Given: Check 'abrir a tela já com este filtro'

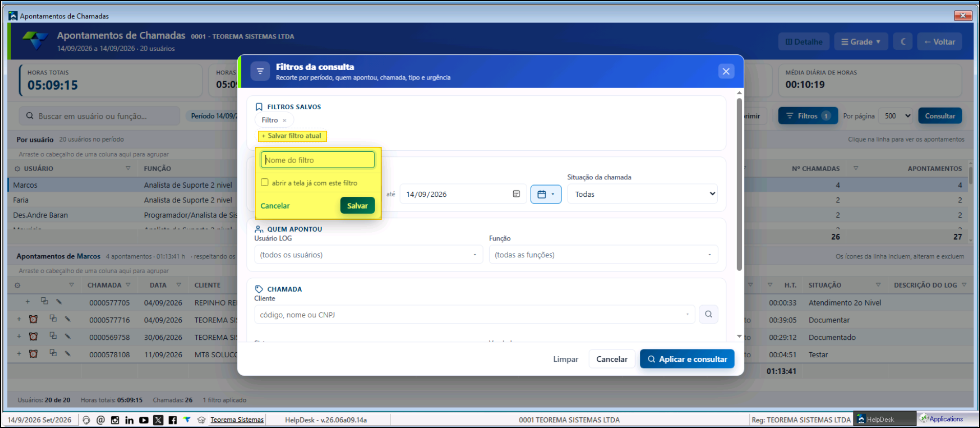Looking at the screenshot, I should (264, 182).
